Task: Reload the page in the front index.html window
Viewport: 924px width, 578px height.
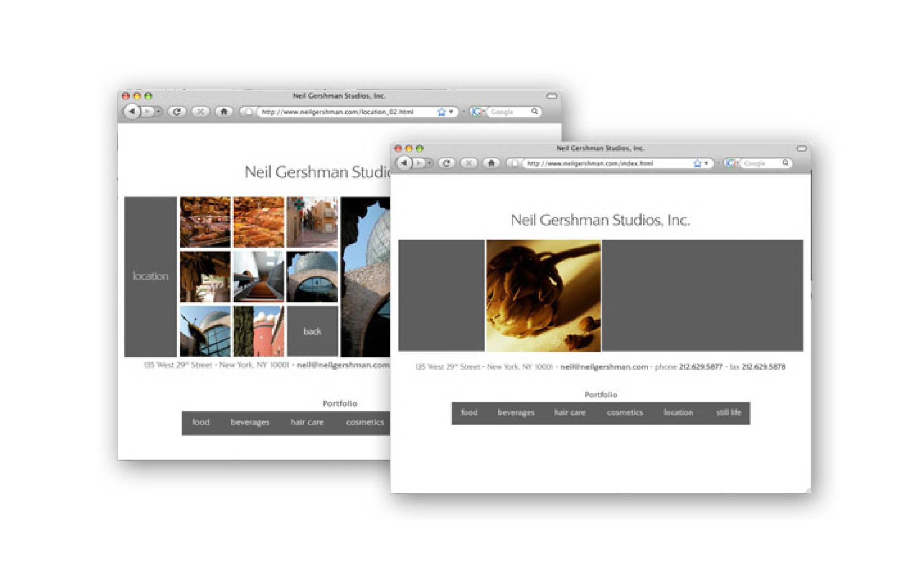Action: (446, 163)
